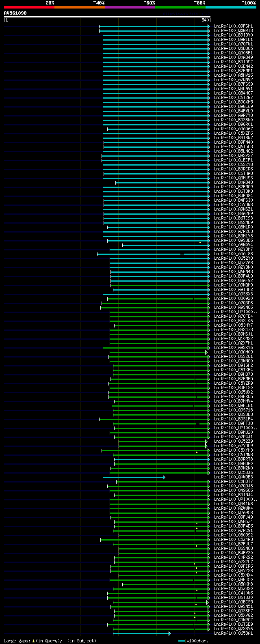Select label UniRef100_C6T2R7
Viewport: 260px width, 644px height.
[x=233, y=98]
